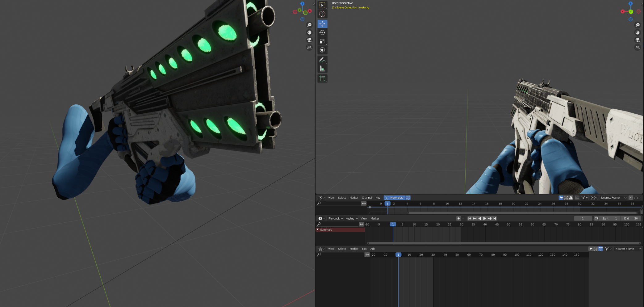Viewport: 644px width, 307px height.
Task: Open graph editor filters dropdown
Action: point(585,198)
